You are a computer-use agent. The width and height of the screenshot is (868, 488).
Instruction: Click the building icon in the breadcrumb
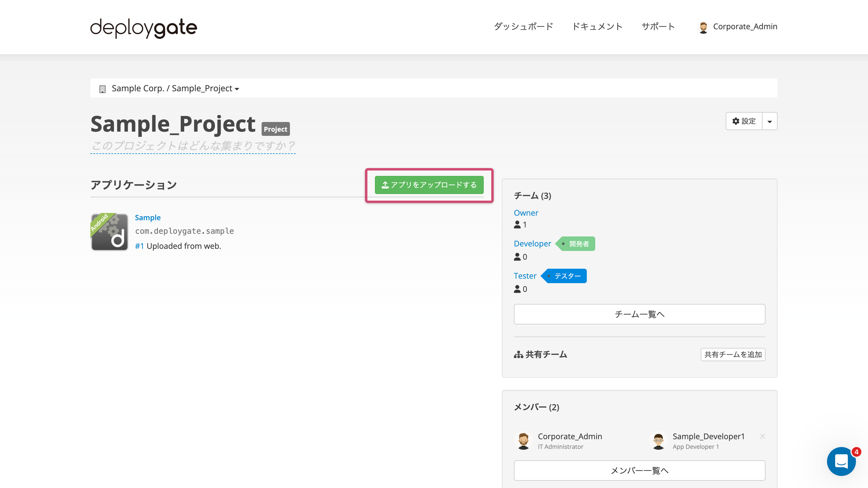click(103, 88)
